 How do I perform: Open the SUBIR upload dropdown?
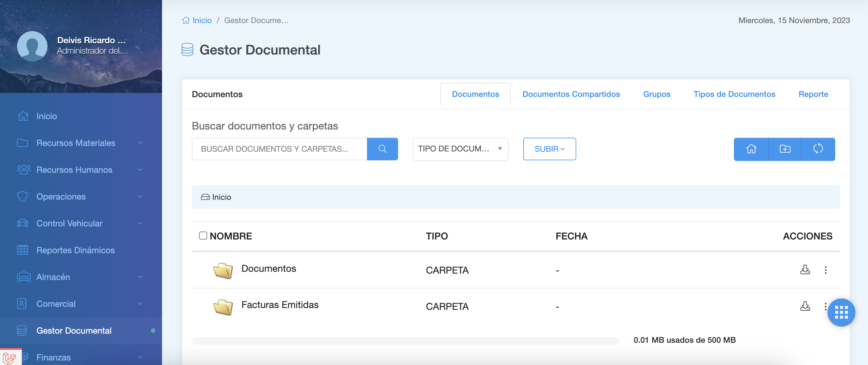(549, 149)
